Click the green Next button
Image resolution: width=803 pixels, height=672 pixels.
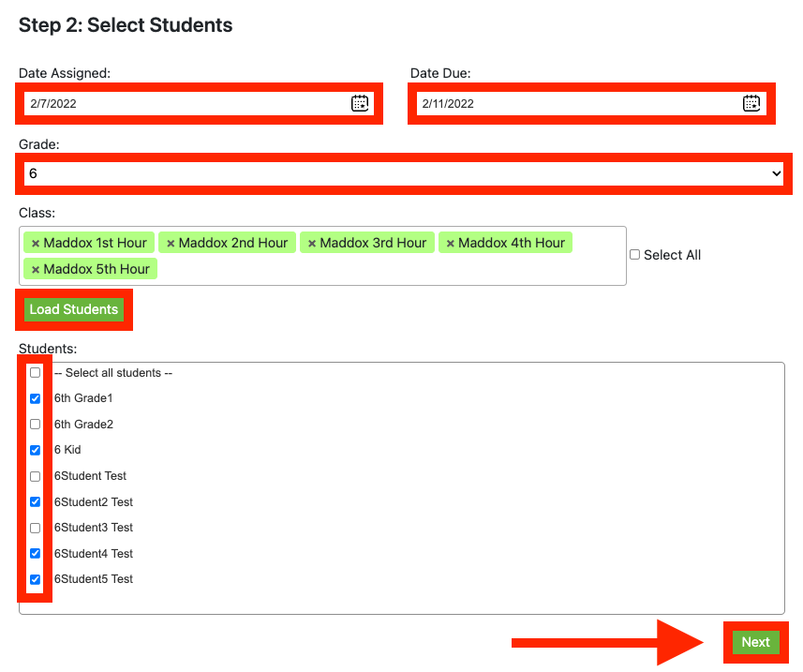click(756, 642)
